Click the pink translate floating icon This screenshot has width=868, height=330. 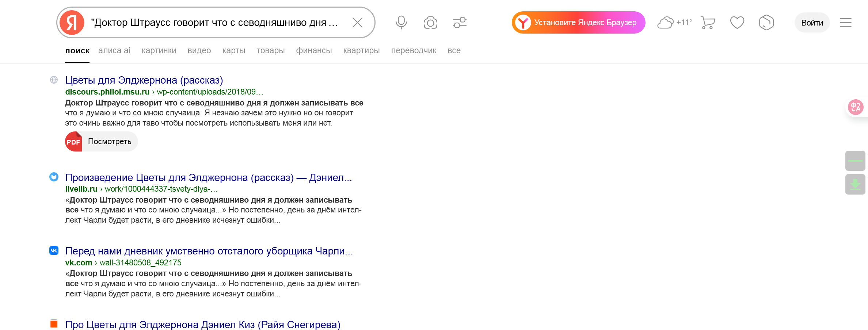(x=855, y=107)
